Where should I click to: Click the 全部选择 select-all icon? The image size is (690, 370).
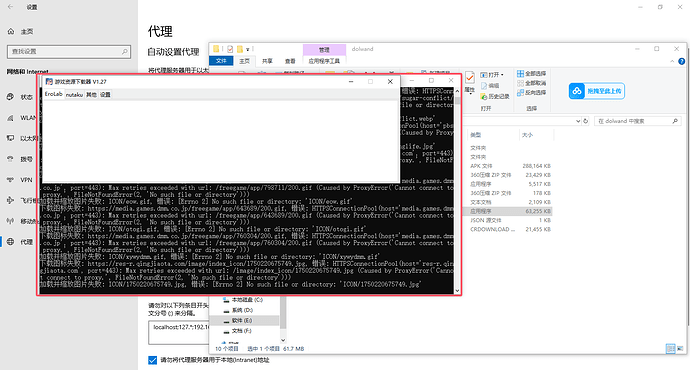tap(521, 73)
